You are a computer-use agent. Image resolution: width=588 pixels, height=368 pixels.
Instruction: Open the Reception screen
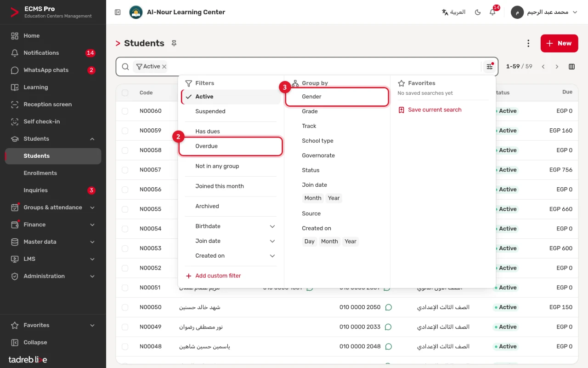(53, 104)
